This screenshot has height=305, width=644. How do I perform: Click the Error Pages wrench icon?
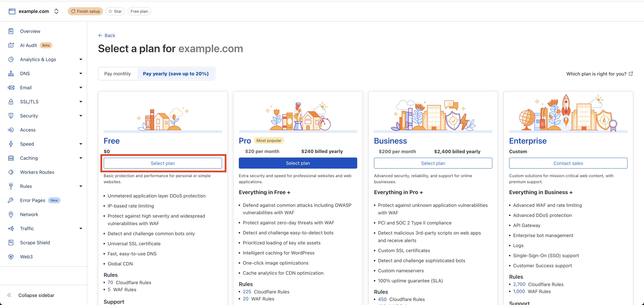click(x=11, y=200)
